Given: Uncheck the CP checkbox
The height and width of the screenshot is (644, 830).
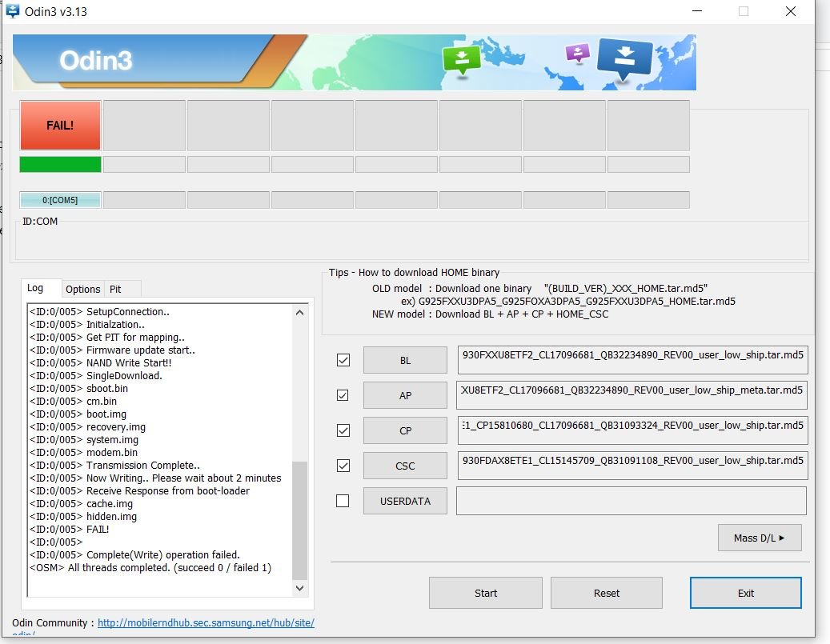Looking at the screenshot, I should pyautogui.click(x=343, y=430).
